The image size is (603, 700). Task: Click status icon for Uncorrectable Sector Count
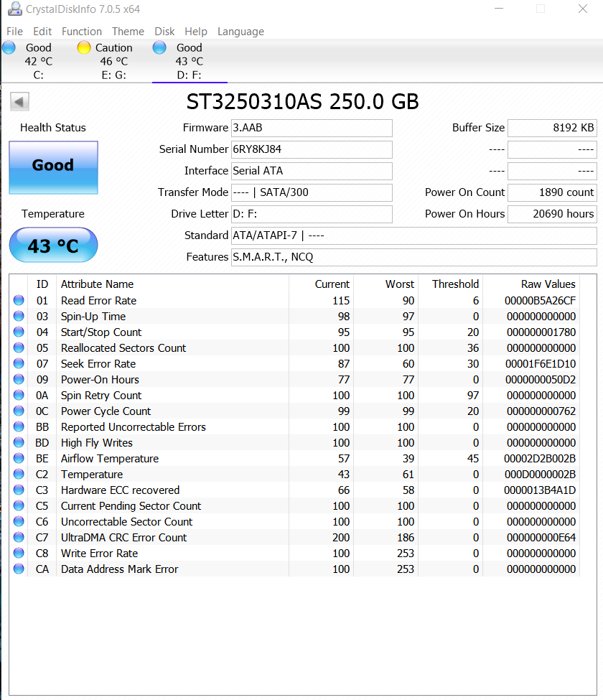coord(19,521)
